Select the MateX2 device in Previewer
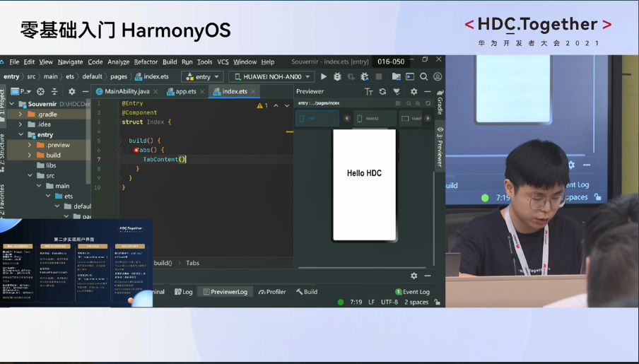Screen dimensions: 639x364 click(375, 118)
